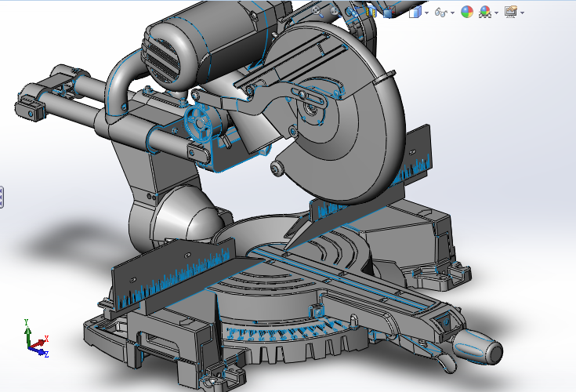576x392 pixels.
Task: Click the green Y axis on triad
Action: pyautogui.click(x=27, y=332)
